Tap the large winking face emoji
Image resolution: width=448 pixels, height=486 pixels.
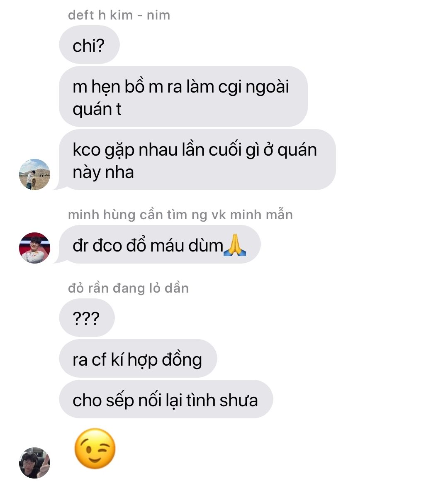click(95, 449)
